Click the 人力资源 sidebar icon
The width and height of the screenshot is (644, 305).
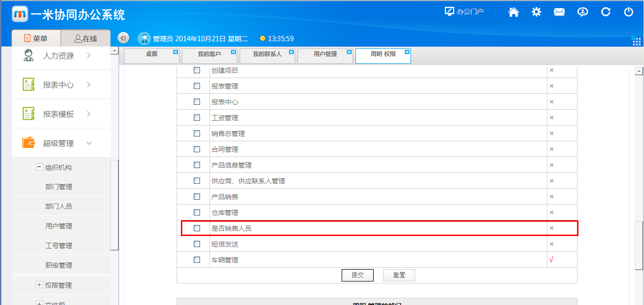click(x=29, y=56)
